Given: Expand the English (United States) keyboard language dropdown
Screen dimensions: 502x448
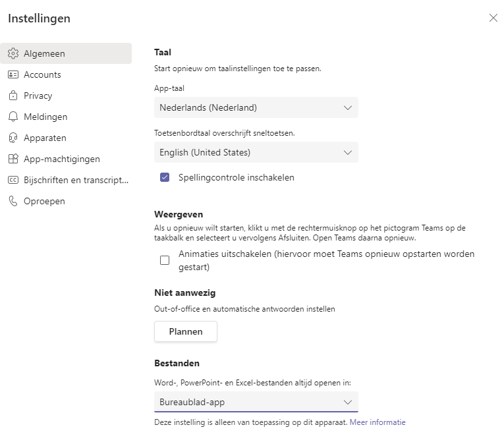Looking at the screenshot, I should pos(256,152).
